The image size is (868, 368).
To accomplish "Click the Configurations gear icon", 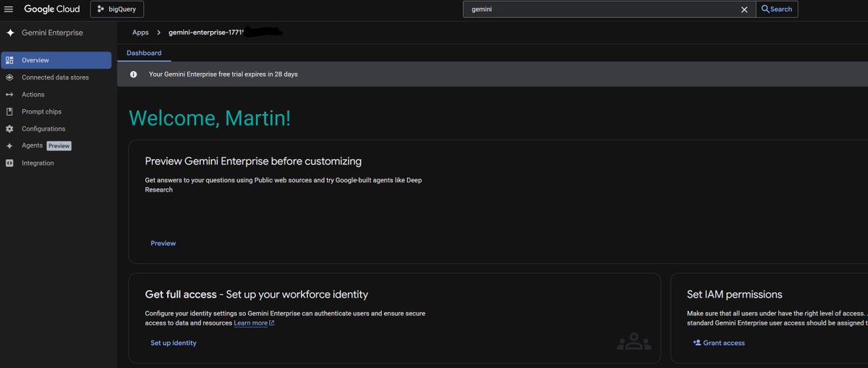I will point(9,129).
